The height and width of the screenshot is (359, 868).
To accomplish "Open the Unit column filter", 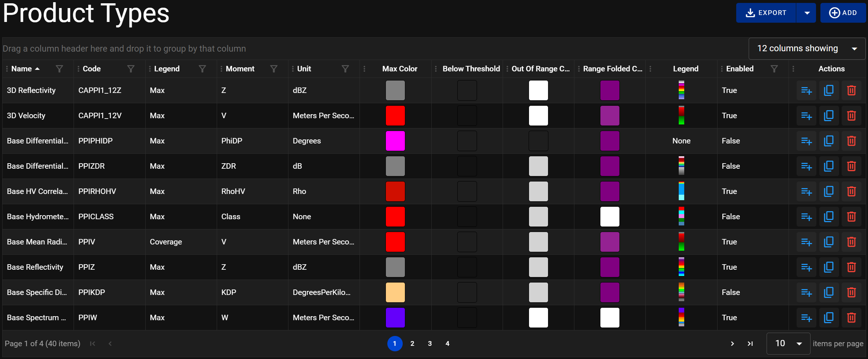I will [x=345, y=69].
